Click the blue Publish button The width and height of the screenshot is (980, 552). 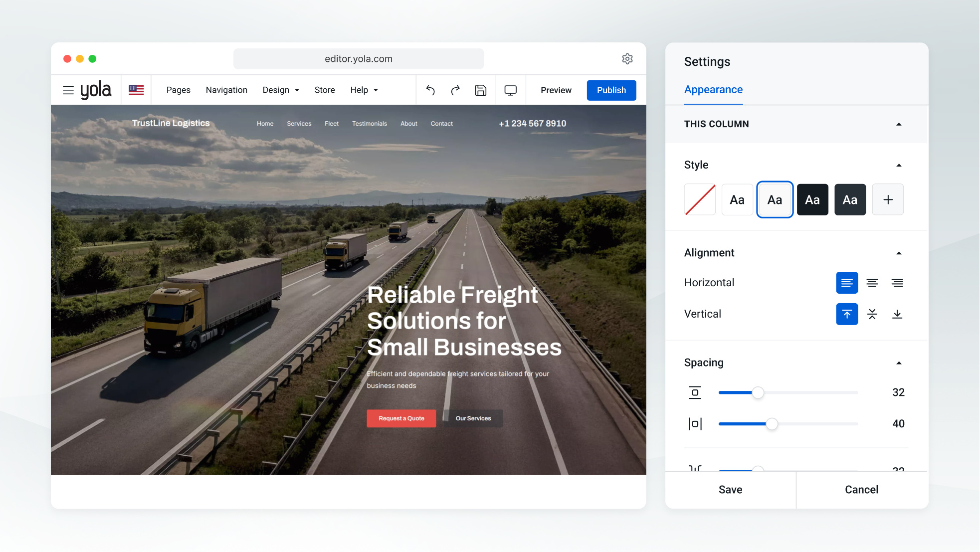tap(611, 90)
